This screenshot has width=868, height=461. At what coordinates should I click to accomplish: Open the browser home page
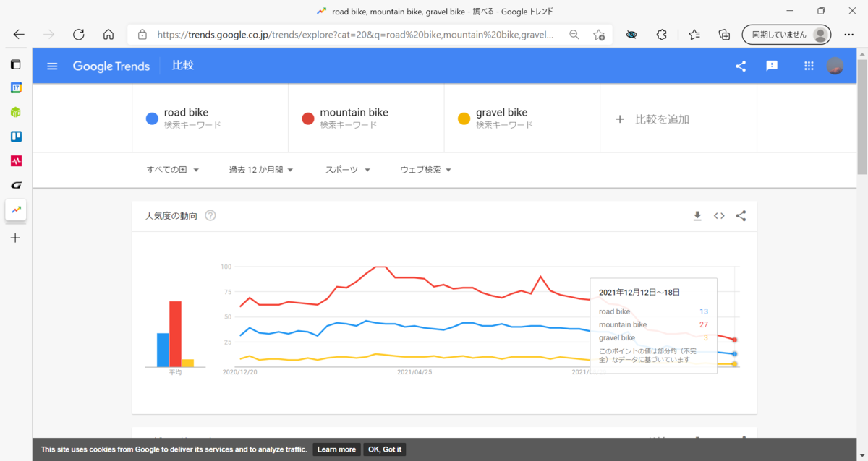click(109, 34)
